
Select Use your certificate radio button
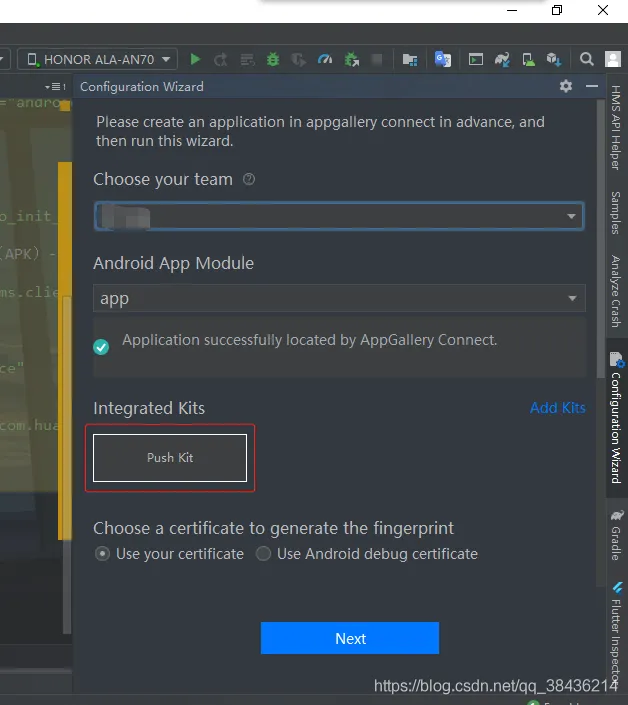(102, 553)
